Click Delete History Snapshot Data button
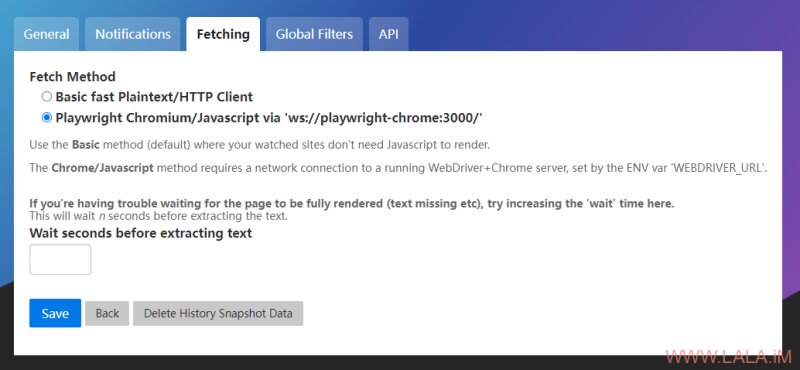This screenshot has height=370, width=800. pos(218,313)
